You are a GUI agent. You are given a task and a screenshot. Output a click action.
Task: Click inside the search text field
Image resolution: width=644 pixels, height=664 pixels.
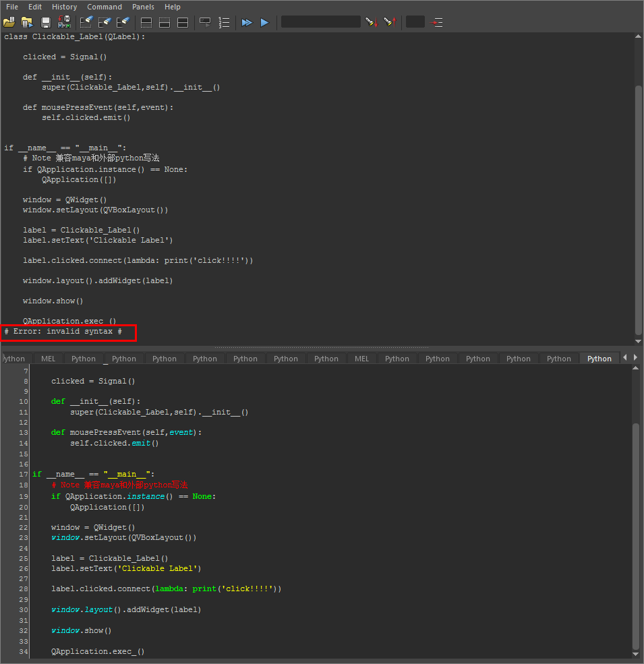pos(320,22)
